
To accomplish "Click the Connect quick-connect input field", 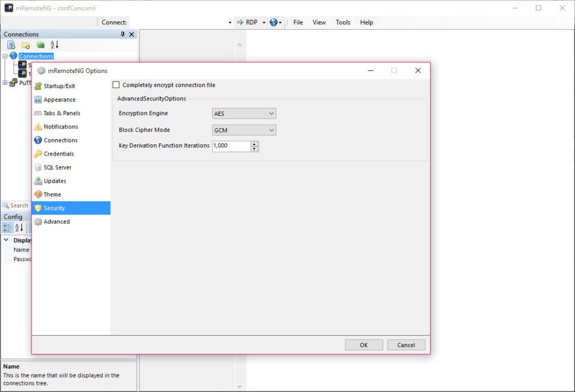I will 178,22.
